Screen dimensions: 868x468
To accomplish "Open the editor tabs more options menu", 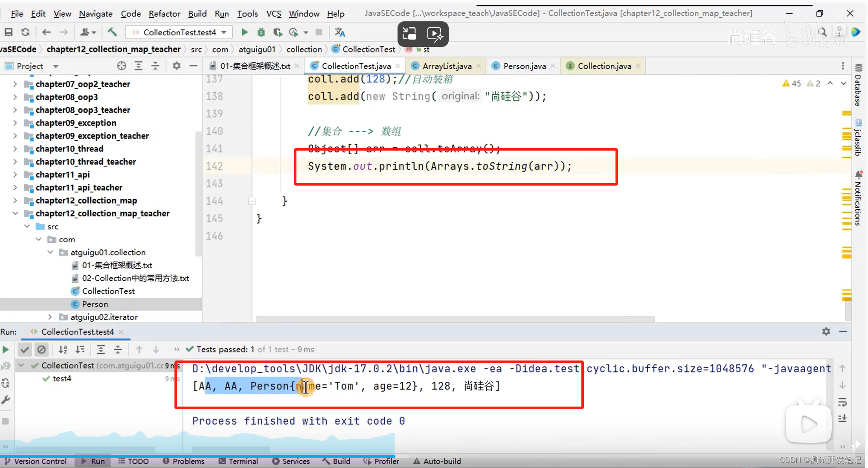I will click(x=842, y=66).
